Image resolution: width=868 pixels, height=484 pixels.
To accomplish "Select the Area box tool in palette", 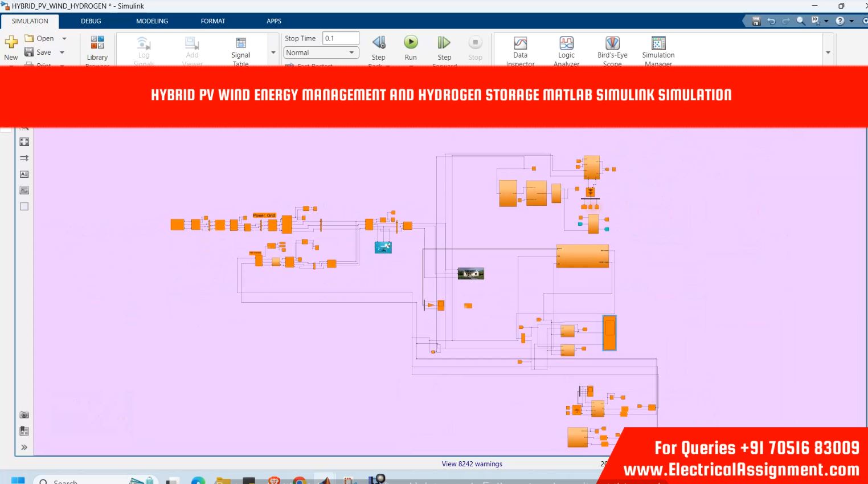I will 24,206.
